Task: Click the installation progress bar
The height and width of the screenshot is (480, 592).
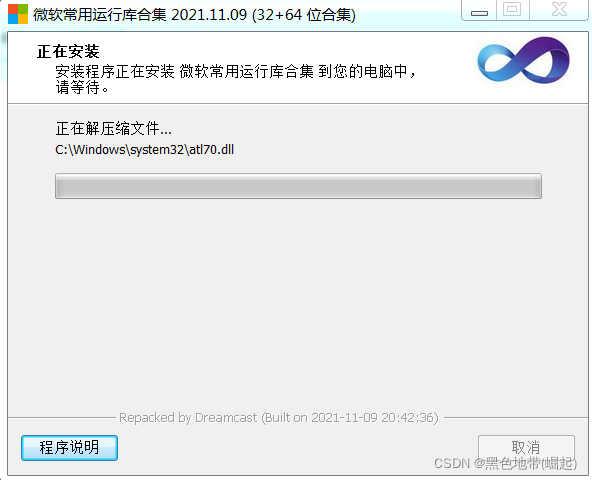Action: (x=298, y=186)
